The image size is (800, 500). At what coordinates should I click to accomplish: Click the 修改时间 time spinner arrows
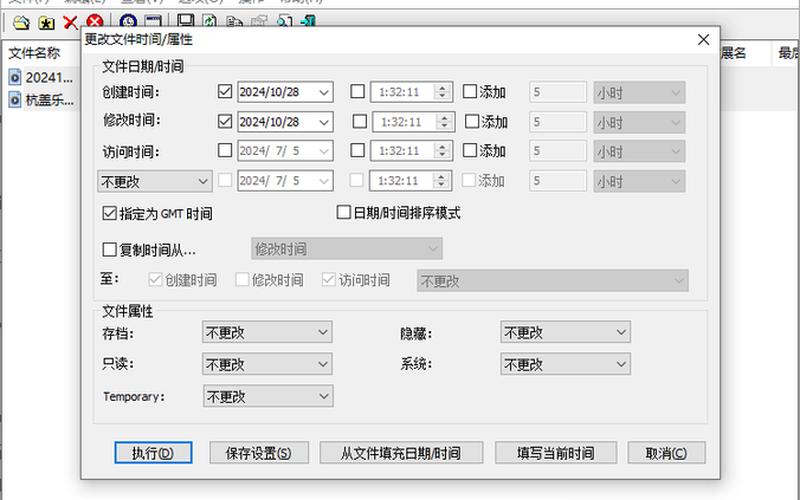coord(444,122)
